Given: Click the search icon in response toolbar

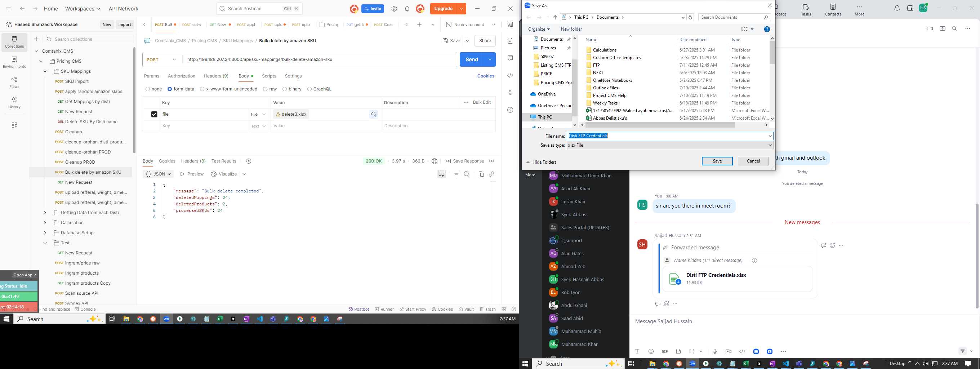Looking at the screenshot, I should [x=467, y=174].
